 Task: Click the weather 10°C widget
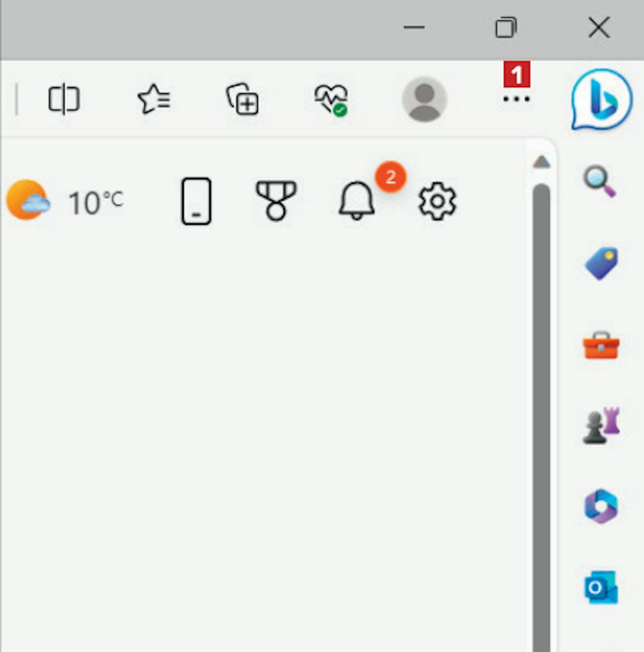click(65, 201)
